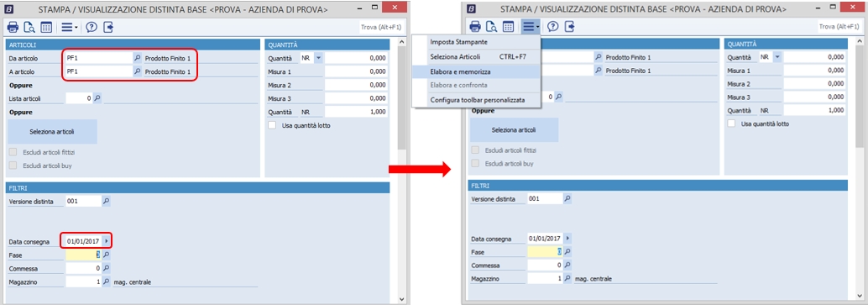The image size is (868, 305).
Task: Open Configura toolbar personalizzata menu entry
Action: pos(476,100)
